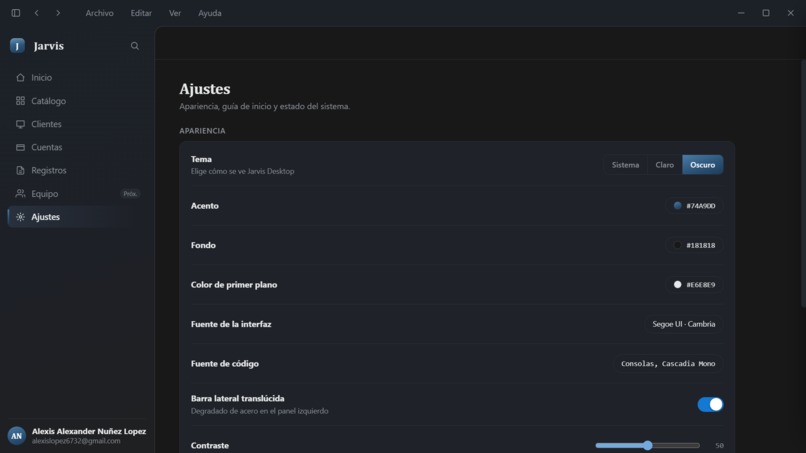Click email alexislopez6732@gmail.com
Screen dimensions: 806x453
76,441
